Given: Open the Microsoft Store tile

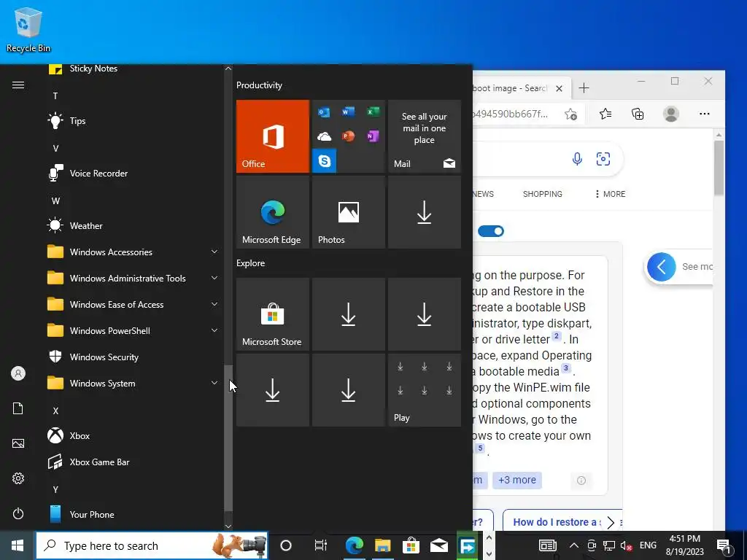Looking at the screenshot, I should click(273, 314).
